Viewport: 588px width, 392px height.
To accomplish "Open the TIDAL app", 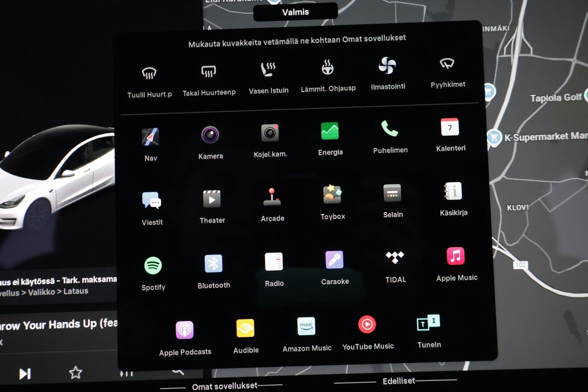I will [x=395, y=258].
